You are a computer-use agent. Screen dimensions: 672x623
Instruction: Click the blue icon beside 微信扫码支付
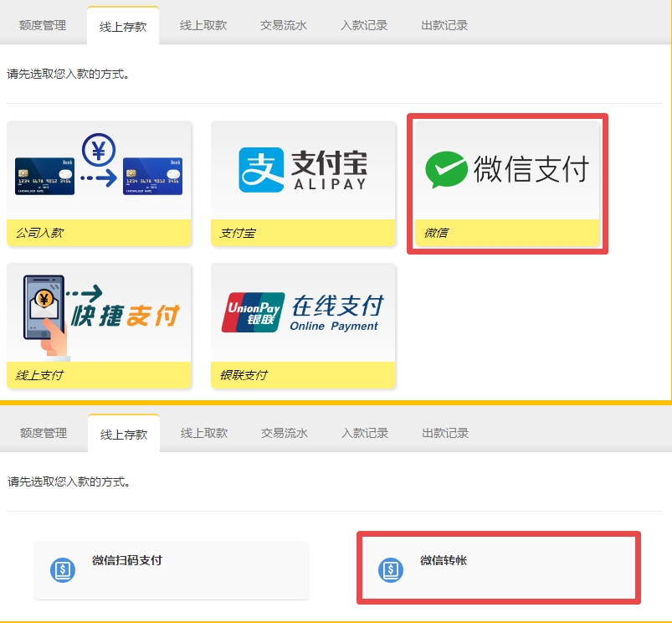pyautogui.click(x=64, y=569)
